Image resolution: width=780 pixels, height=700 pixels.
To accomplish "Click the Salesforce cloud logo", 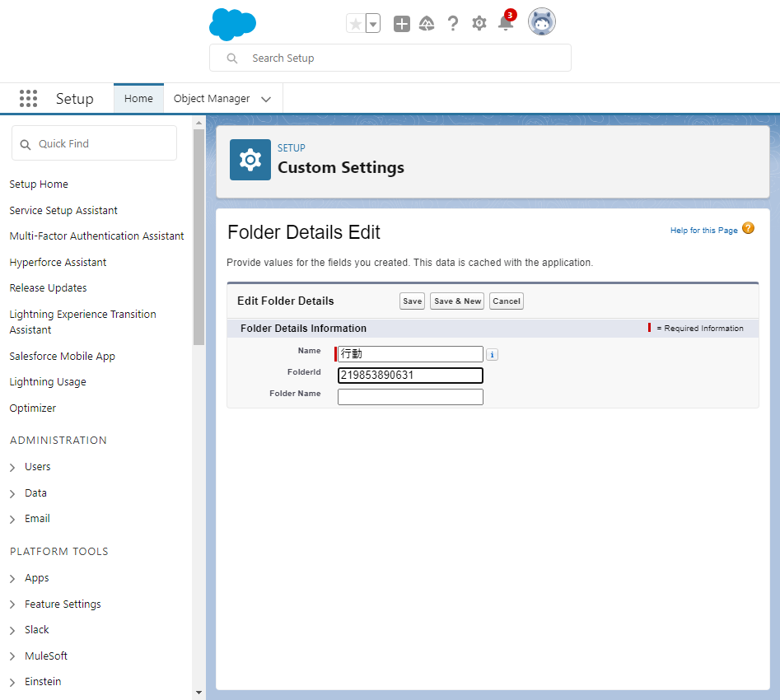I will 232,24.
